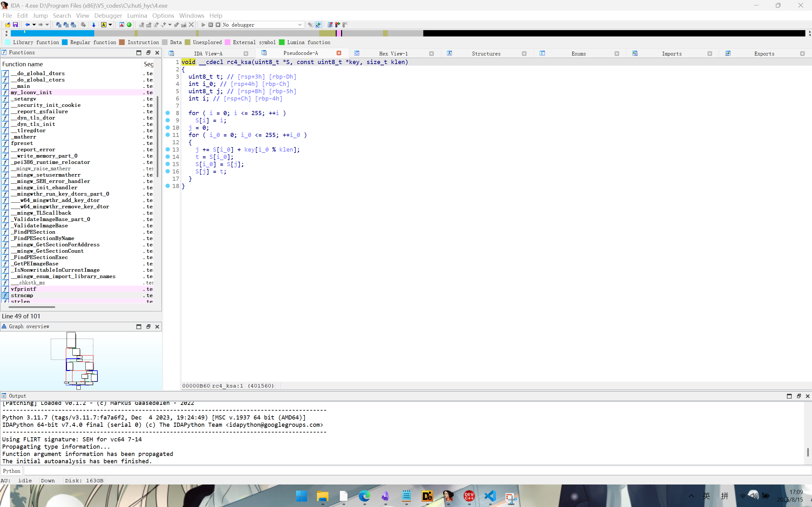Expand the jump back history dropdown arrow
Viewport: 812px width, 507px height.
pos(34,25)
